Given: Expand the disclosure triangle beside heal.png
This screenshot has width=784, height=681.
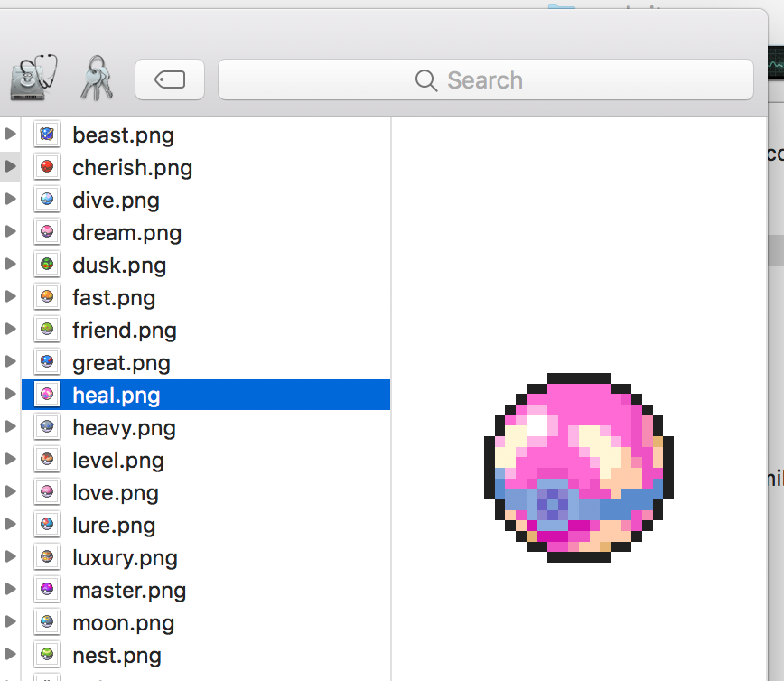Looking at the screenshot, I should pyautogui.click(x=9, y=394).
